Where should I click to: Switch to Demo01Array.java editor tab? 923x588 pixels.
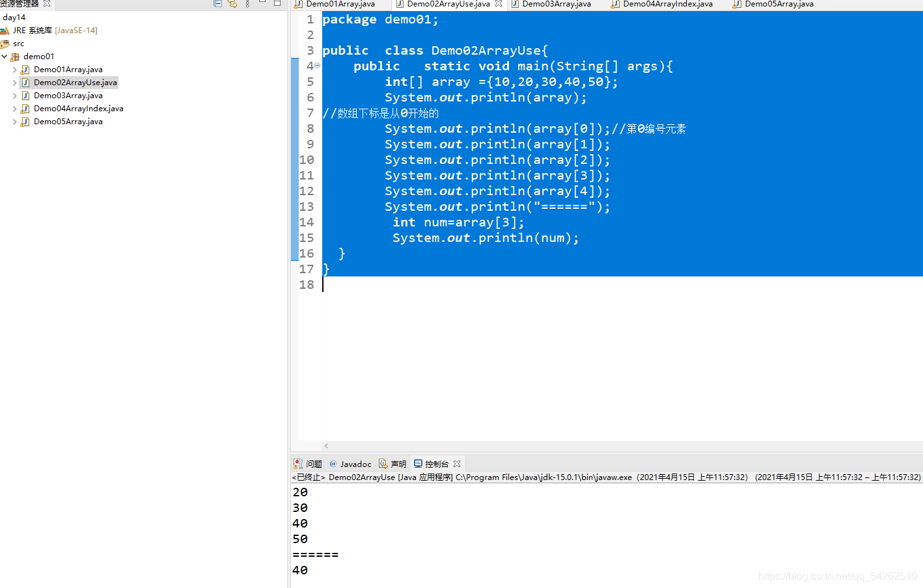click(x=340, y=4)
